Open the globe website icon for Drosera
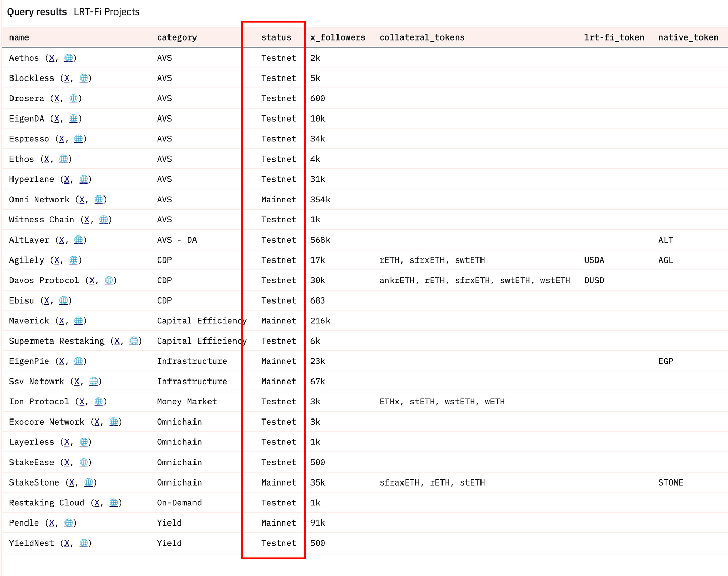The image size is (728, 576). coord(74,98)
